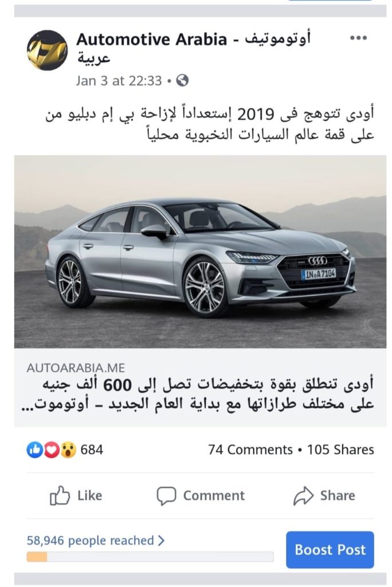Click the globe public audience icon
Screen dimensions: 392x587
[182, 80]
